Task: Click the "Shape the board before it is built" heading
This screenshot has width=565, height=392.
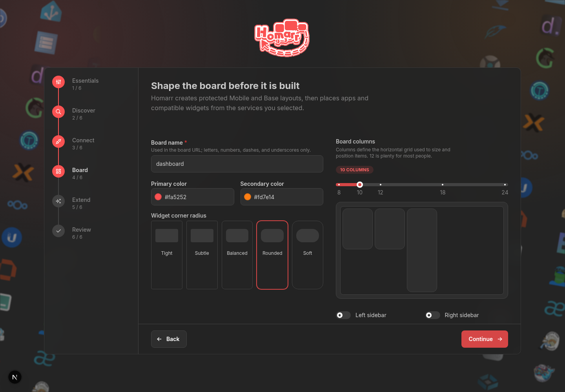Action: point(225,86)
